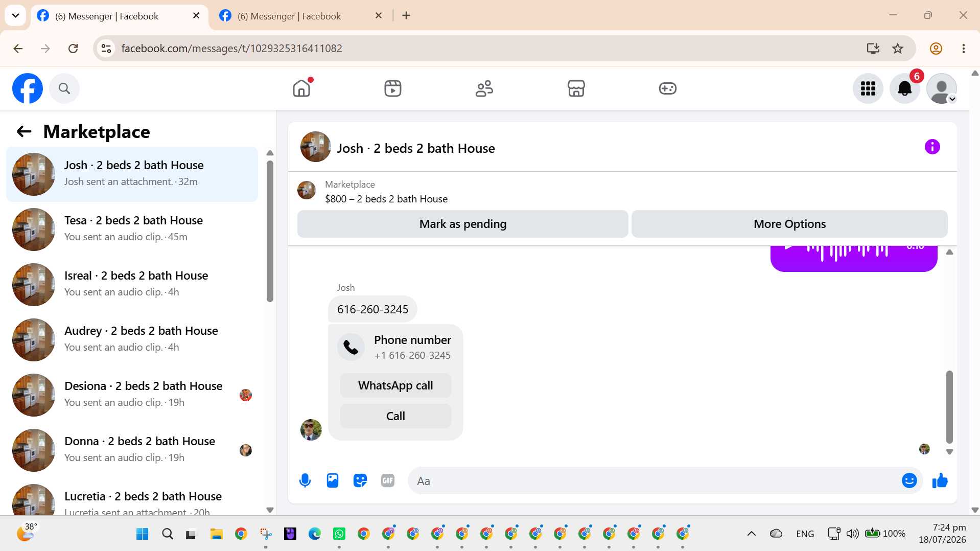Click the More Options button

(x=789, y=224)
